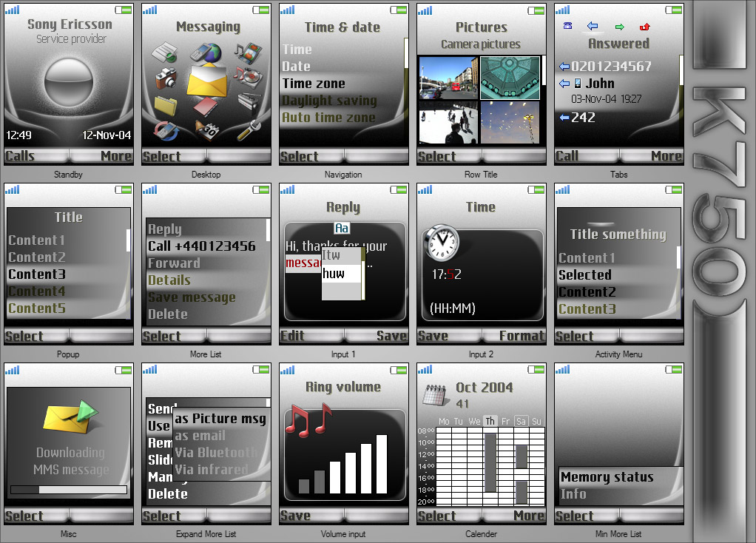Select 'Via Bluetooth' in expanded submenu
Viewport: 756px width, 543px height.
coord(221,452)
